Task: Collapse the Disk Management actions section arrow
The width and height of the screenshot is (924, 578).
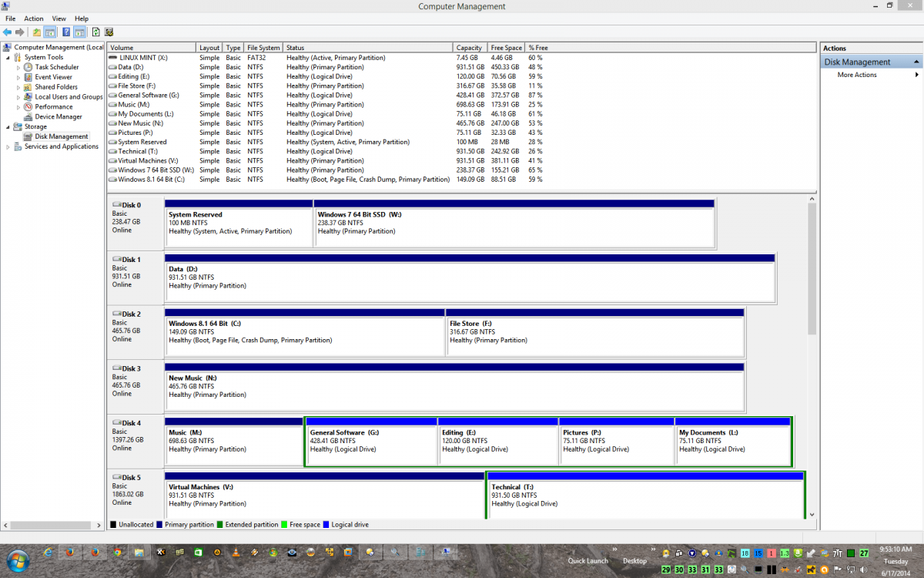Action: click(x=916, y=62)
